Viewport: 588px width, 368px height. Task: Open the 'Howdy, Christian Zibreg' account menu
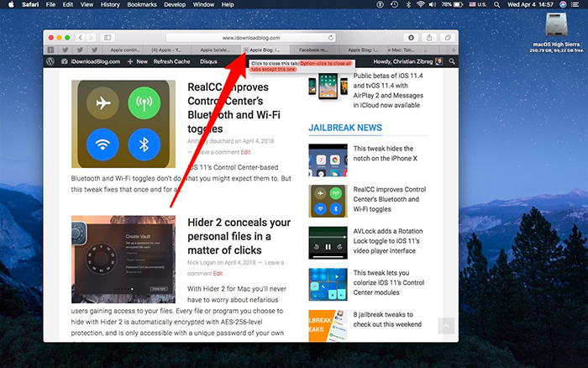pos(407,61)
